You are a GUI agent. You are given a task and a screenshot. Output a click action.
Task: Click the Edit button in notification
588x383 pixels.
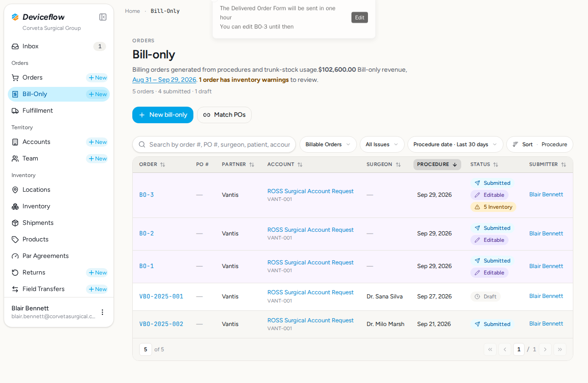tap(360, 17)
